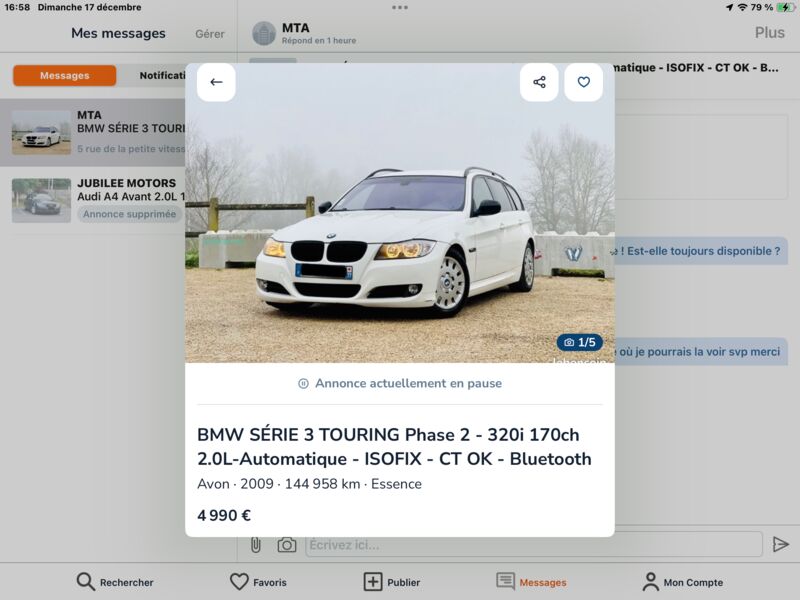800x600 pixels.
Task: Click the BMW thumbnail in the MTA conversation
Action: point(41,133)
